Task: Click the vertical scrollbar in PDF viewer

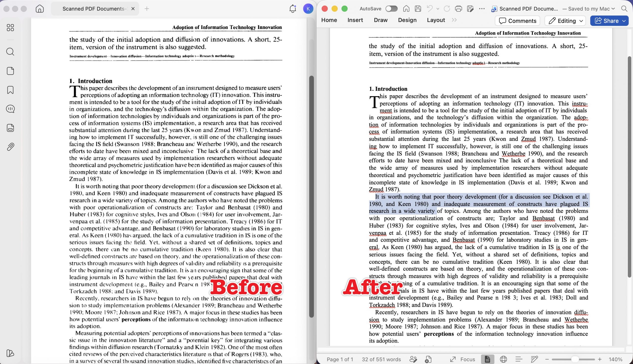Action: click(x=311, y=197)
